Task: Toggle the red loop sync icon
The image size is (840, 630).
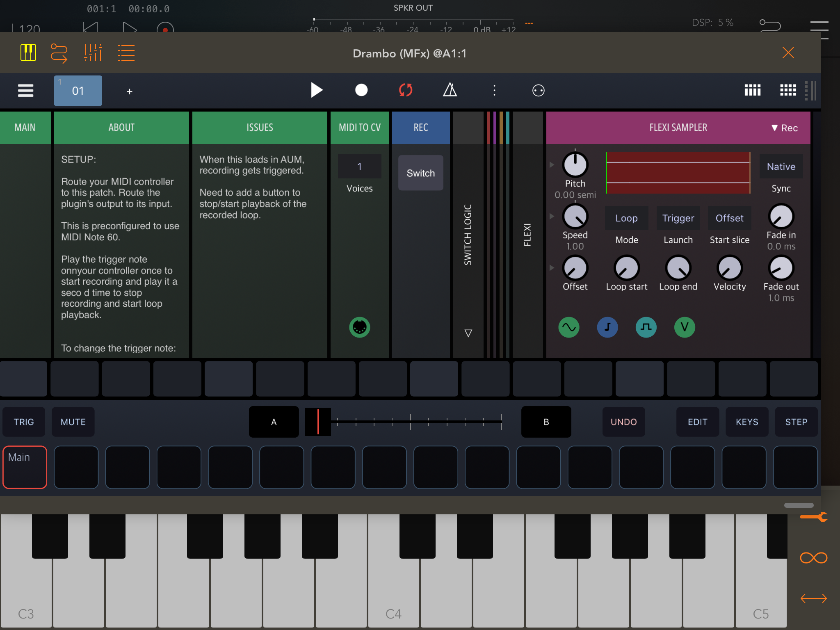Action: pyautogui.click(x=406, y=90)
